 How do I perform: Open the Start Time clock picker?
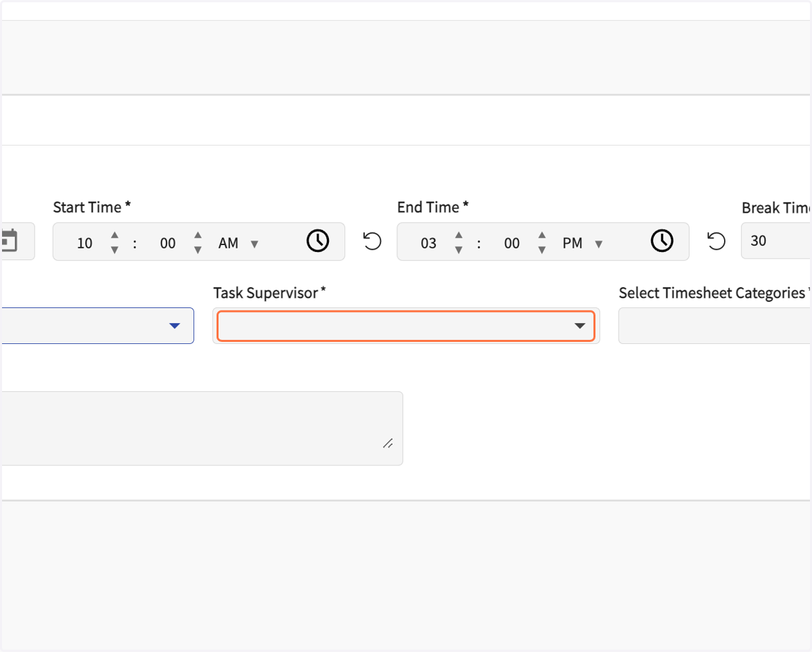coord(318,240)
